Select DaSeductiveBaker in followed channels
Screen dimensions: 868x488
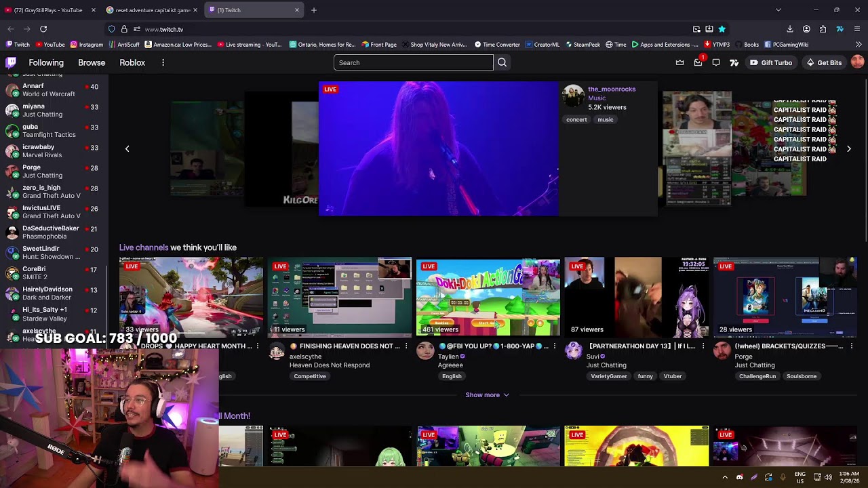(54, 232)
